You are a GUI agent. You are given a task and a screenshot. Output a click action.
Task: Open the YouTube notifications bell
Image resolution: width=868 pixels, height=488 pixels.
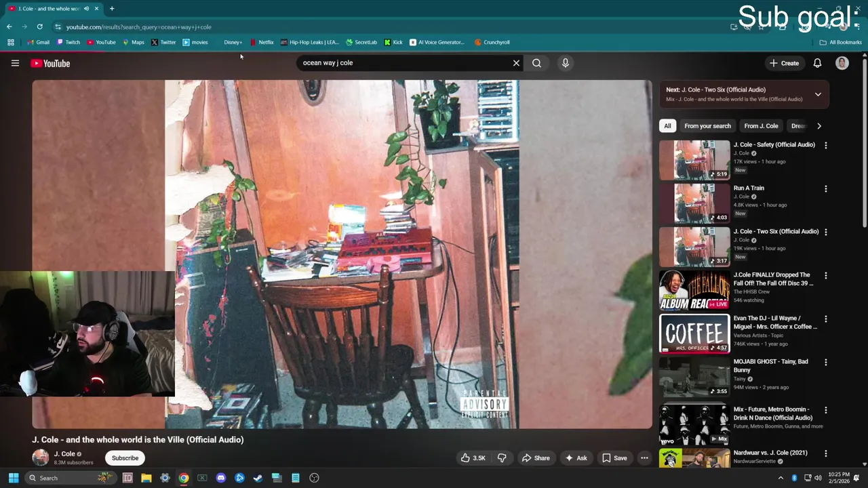[817, 63]
